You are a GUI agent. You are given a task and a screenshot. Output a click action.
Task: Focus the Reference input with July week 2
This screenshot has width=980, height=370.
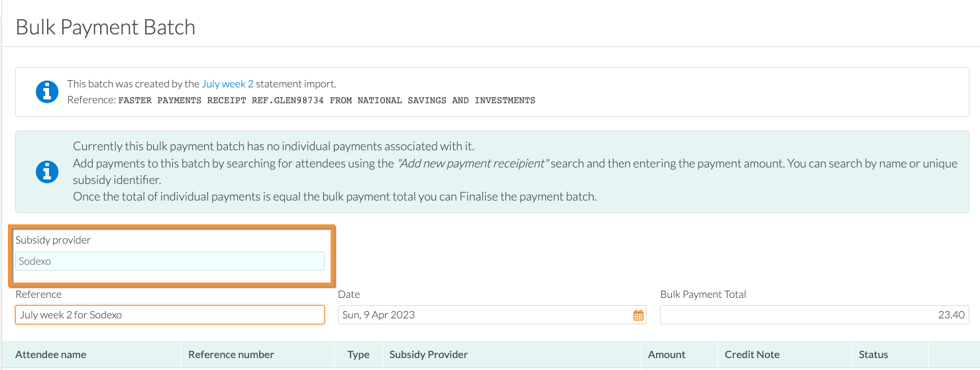tap(170, 315)
